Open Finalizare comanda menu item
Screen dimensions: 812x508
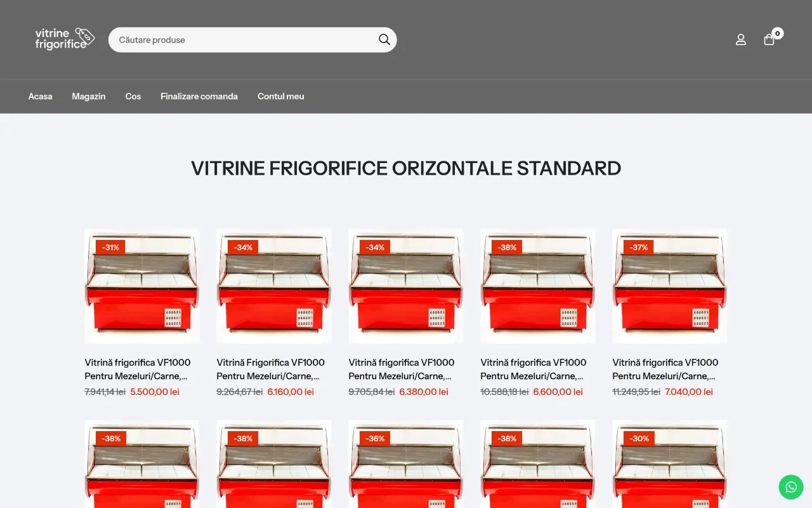pos(199,97)
